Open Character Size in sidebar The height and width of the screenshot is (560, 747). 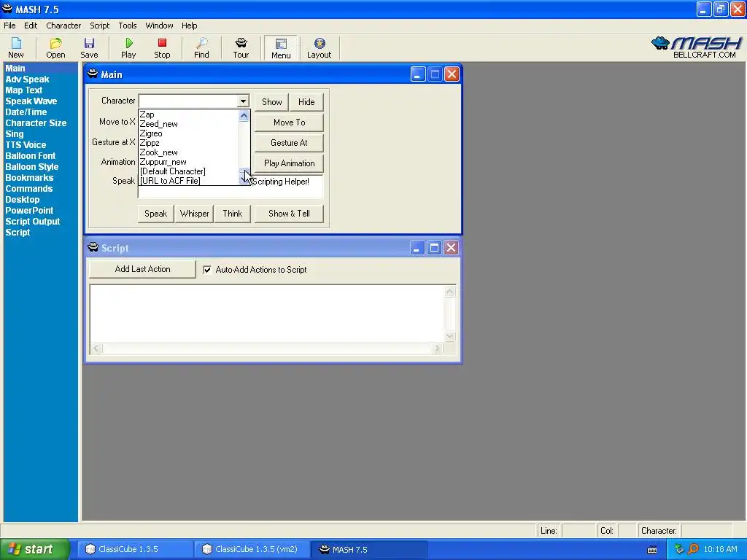click(36, 123)
